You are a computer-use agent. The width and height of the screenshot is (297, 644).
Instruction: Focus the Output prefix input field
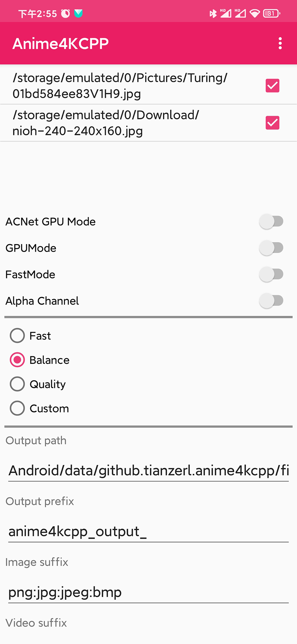[x=148, y=531]
